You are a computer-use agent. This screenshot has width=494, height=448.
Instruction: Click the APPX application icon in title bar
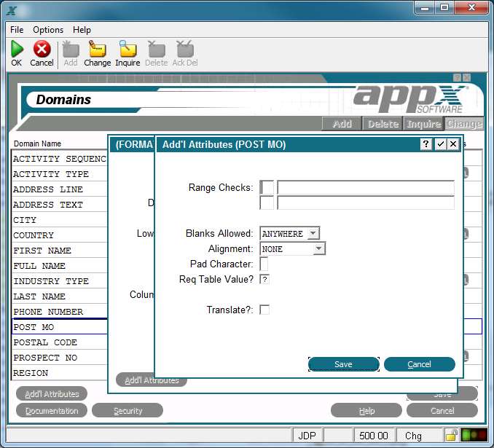click(x=12, y=11)
